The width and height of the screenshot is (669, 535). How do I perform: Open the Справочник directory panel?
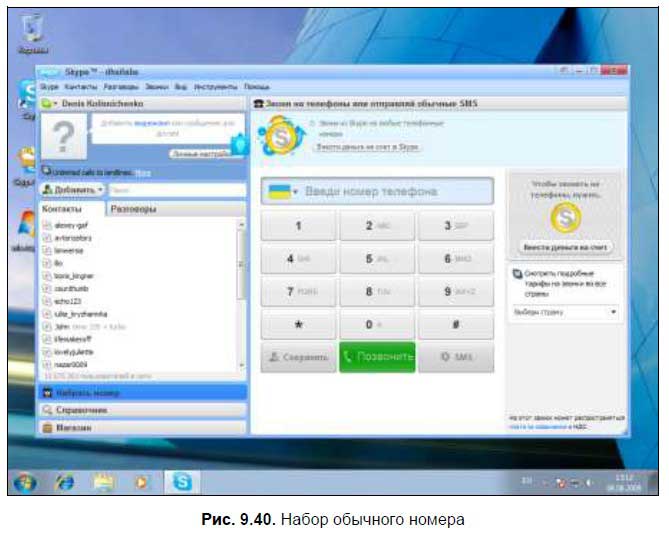(x=143, y=410)
